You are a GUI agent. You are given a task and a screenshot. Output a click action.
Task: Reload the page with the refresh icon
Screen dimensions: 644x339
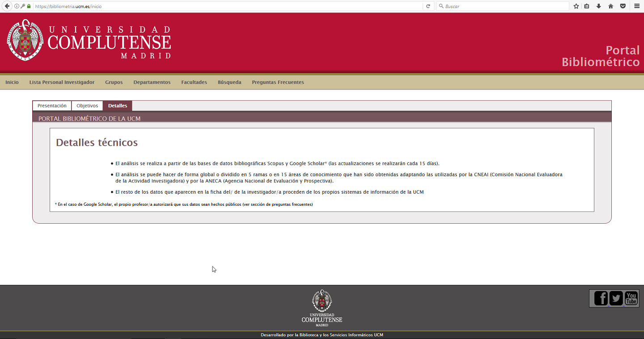click(428, 6)
